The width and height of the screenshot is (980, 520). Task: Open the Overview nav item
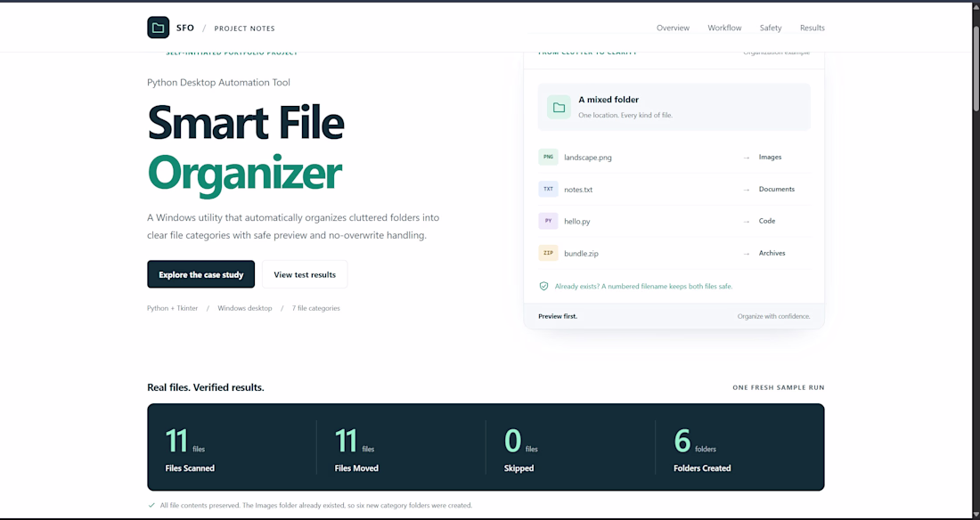[x=674, y=28]
